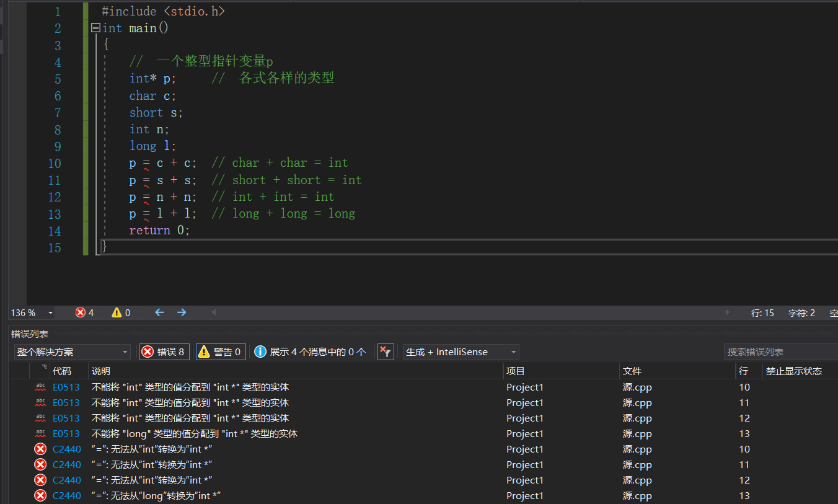Click the #include <stdio.h> line
Image resolution: width=838 pixels, height=504 pixels.
(x=163, y=11)
